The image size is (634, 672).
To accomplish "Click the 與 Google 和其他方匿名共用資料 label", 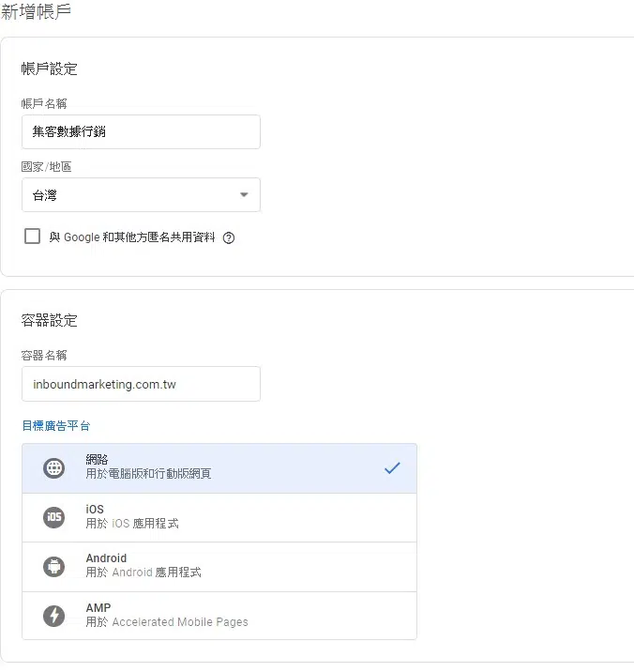I will pyautogui.click(x=132, y=237).
